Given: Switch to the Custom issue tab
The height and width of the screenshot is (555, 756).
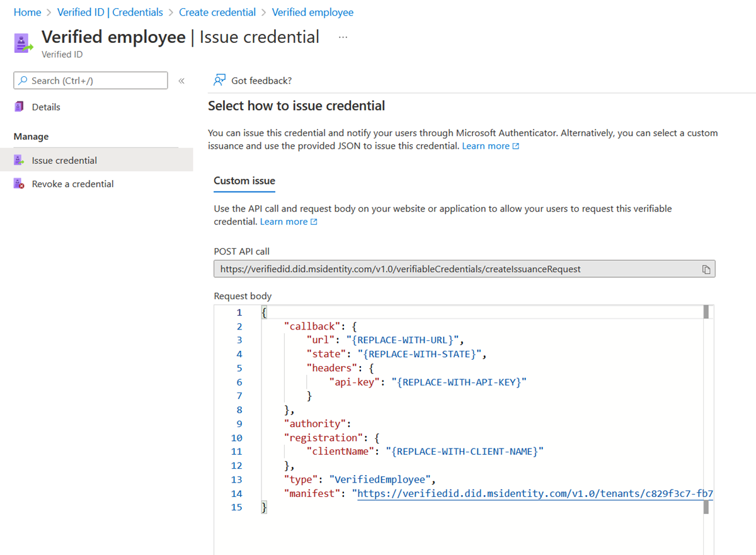Looking at the screenshot, I should (x=244, y=181).
